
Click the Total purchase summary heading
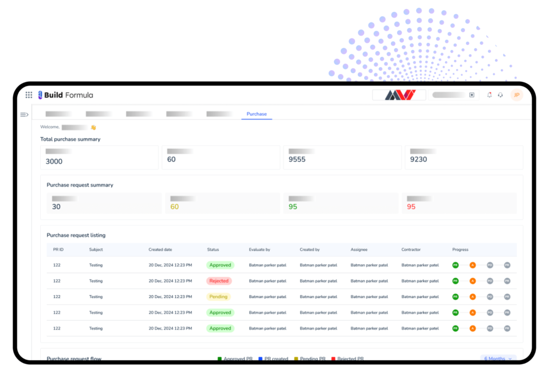pos(70,139)
